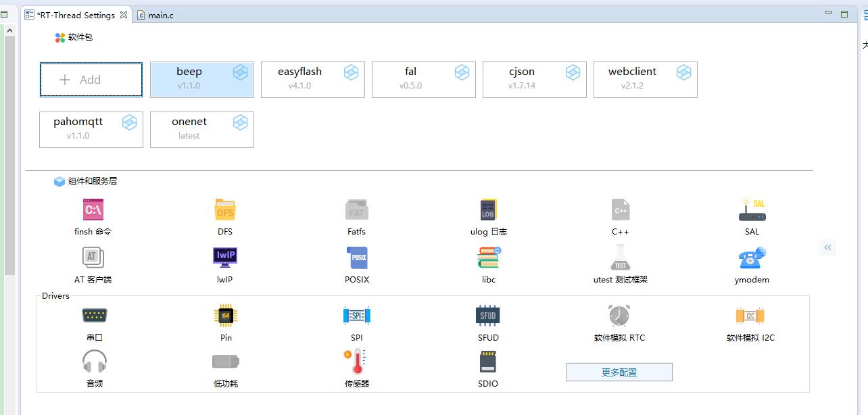Screen dimensions: 868x415
Task: Select the beep v1.1.0 package card
Action: click(x=202, y=80)
